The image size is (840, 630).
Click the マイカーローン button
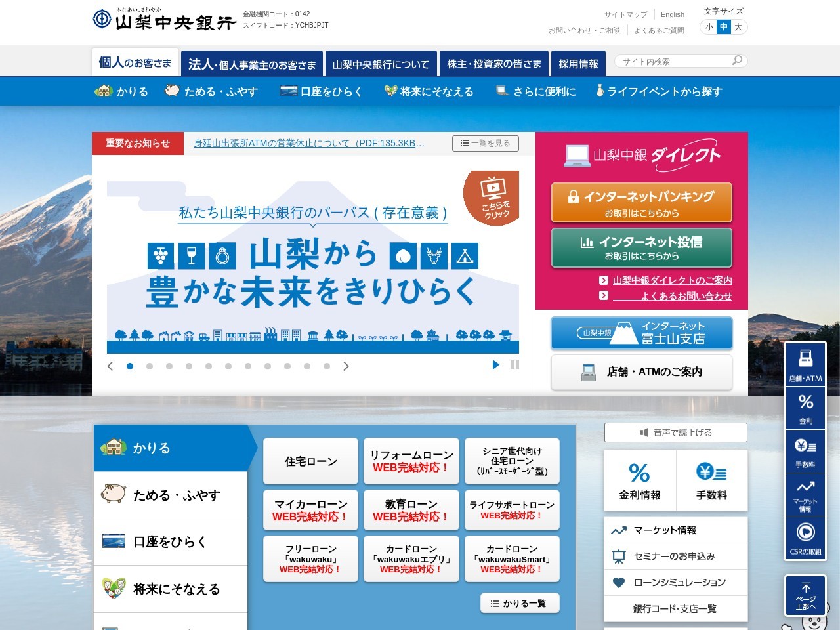(311, 511)
